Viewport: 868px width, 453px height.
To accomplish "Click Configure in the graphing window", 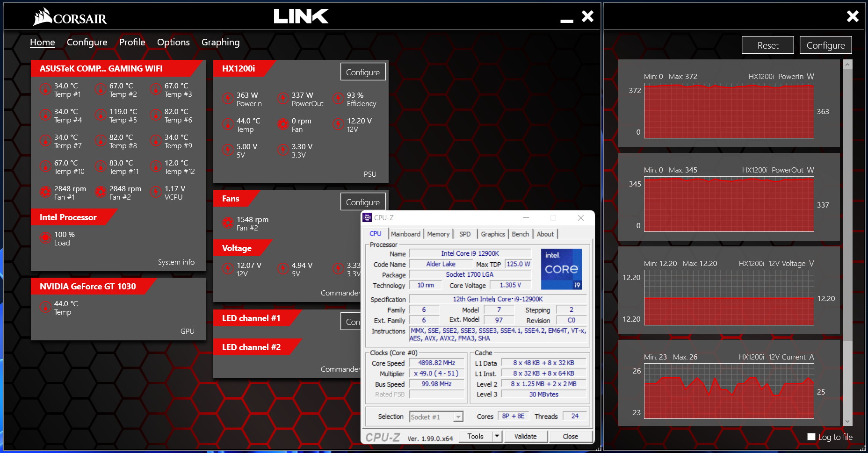I will pyautogui.click(x=826, y=45).
